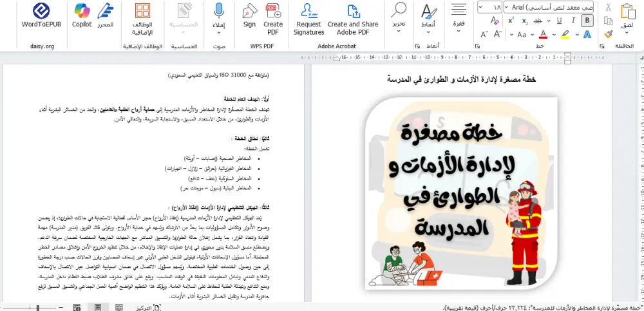Enable Focus mode (التركيز) in status bar
This screenshot has width=644, height=311.
point(149,307)
